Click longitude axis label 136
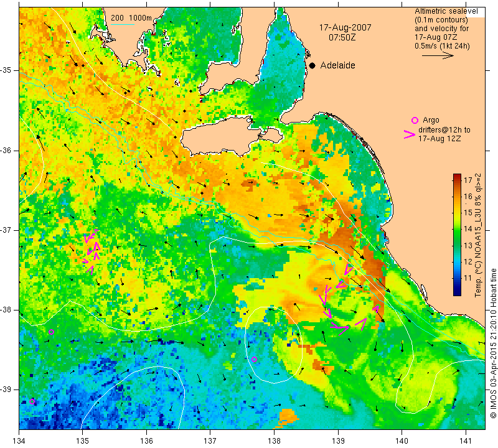The image size is (498, 448). 146,441
